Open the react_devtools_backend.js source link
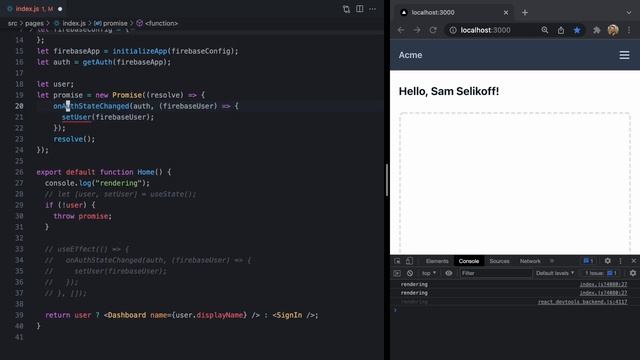This screenshot has width=640, height=360. pyautogui.click(x=582, y=302)
